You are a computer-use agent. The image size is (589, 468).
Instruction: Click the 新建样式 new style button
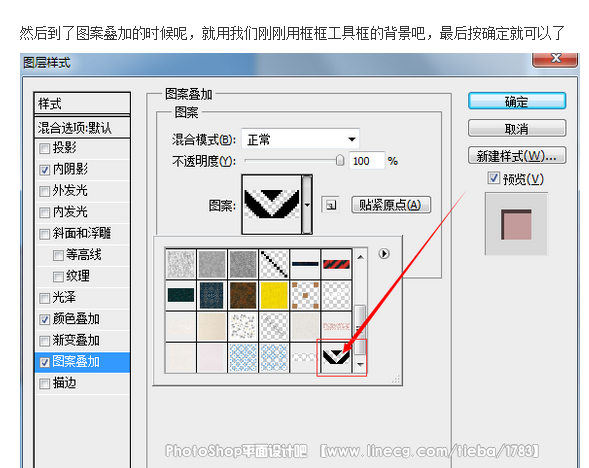517,155
